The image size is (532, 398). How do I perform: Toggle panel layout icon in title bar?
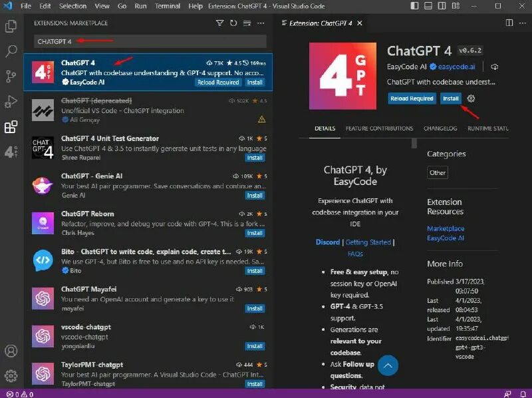click(x=428, y=6)
